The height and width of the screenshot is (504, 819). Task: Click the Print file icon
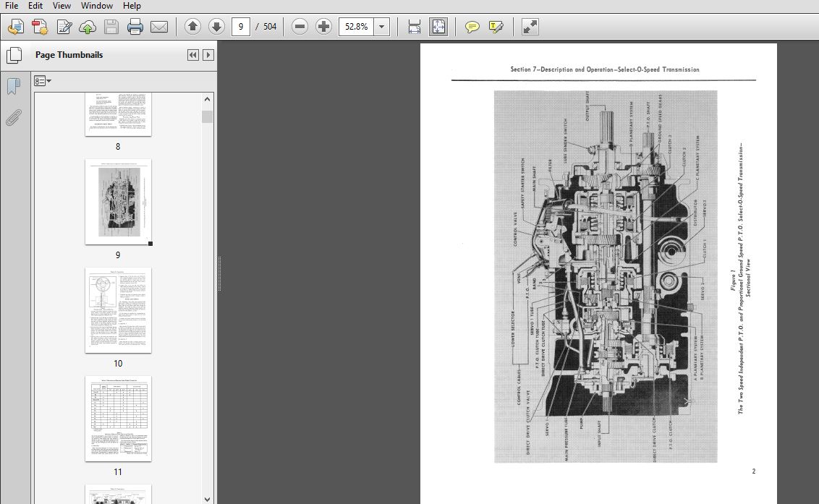click(x=135, y=27)
